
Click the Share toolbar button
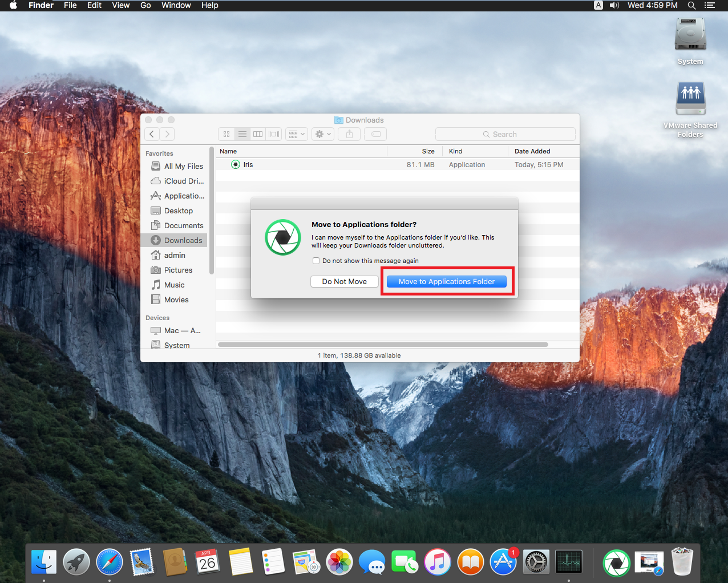[x=349, y=134]
